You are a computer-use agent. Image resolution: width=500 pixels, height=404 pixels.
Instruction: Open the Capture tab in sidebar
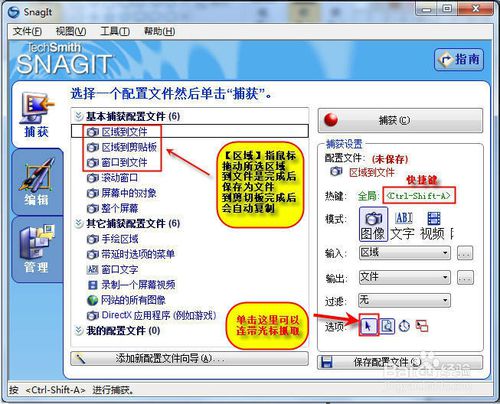pos(37,115)
